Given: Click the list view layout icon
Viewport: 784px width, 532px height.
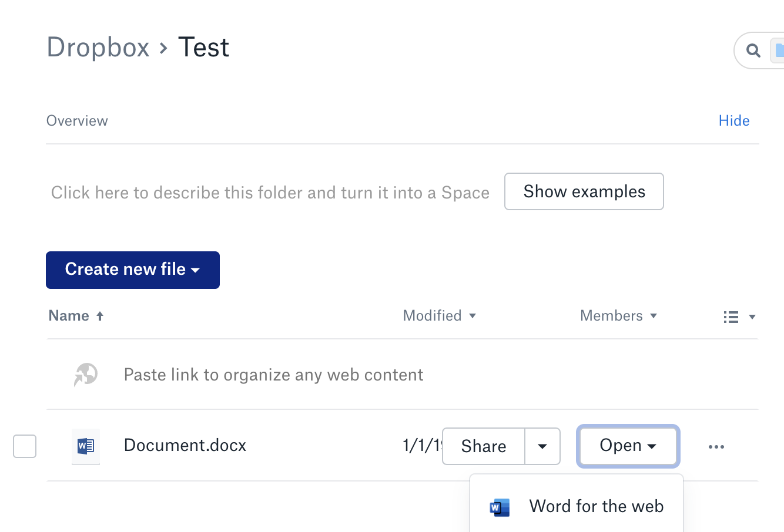Looking at the screenshot, I should [x=731, y=317].
